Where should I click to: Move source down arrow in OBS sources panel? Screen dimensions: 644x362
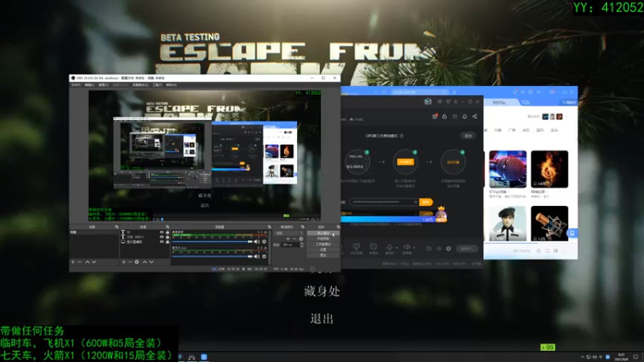(151, 262)
